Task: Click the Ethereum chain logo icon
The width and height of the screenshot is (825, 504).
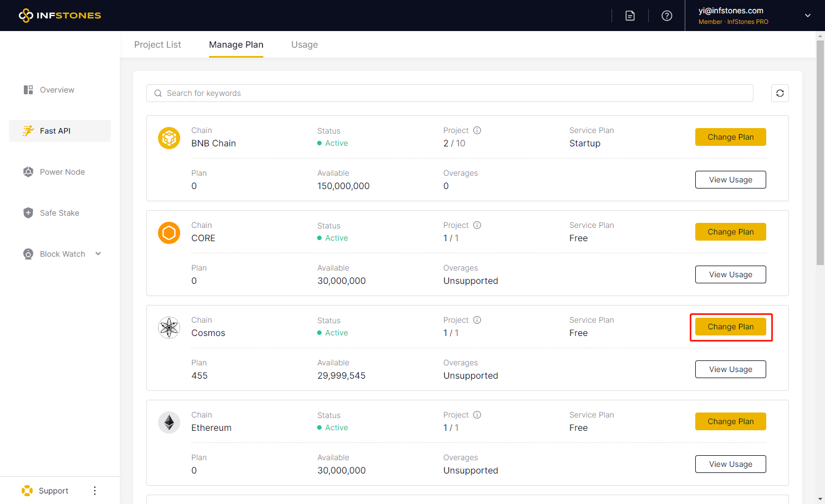Action: 169,422
